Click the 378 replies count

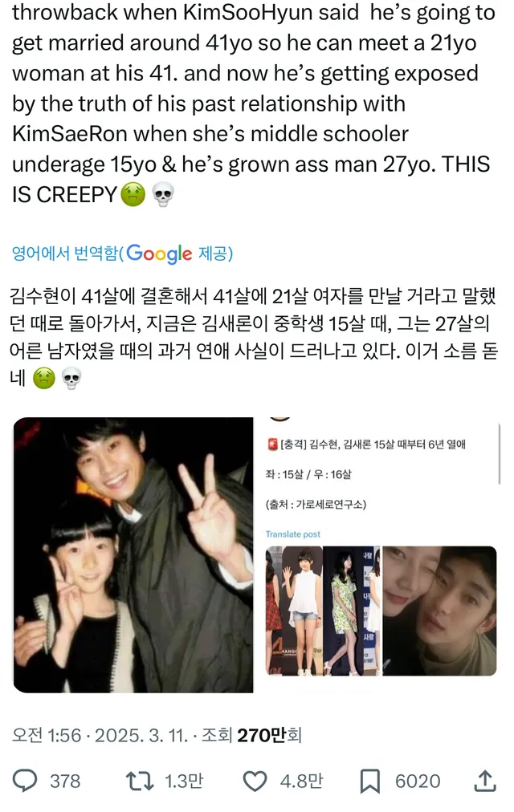click(65, 781)
